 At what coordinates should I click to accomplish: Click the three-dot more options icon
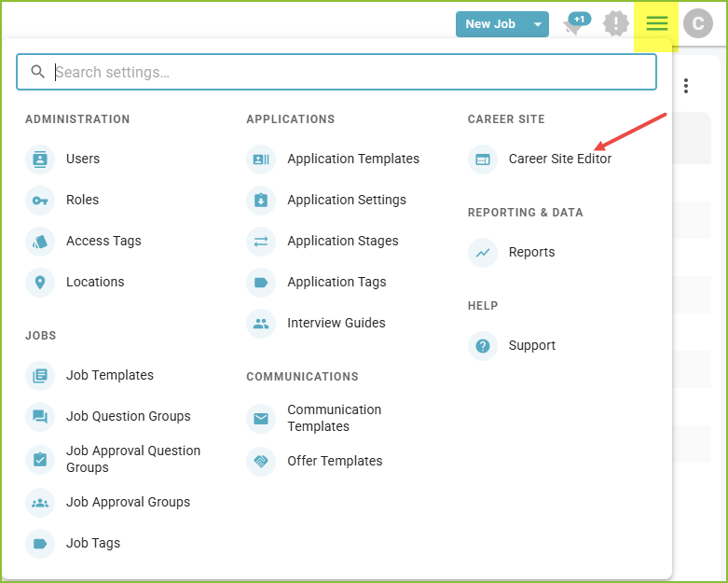686,86
